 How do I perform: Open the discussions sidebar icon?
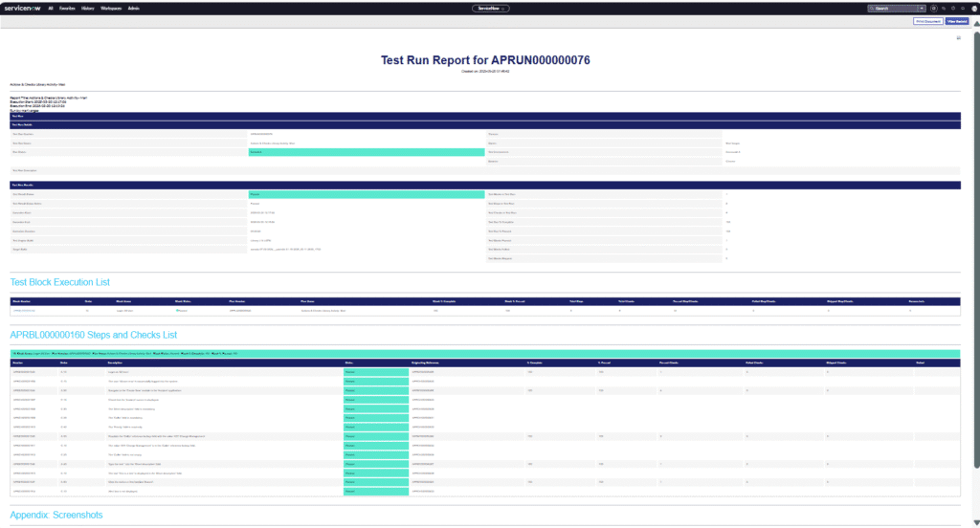(942, 8)
